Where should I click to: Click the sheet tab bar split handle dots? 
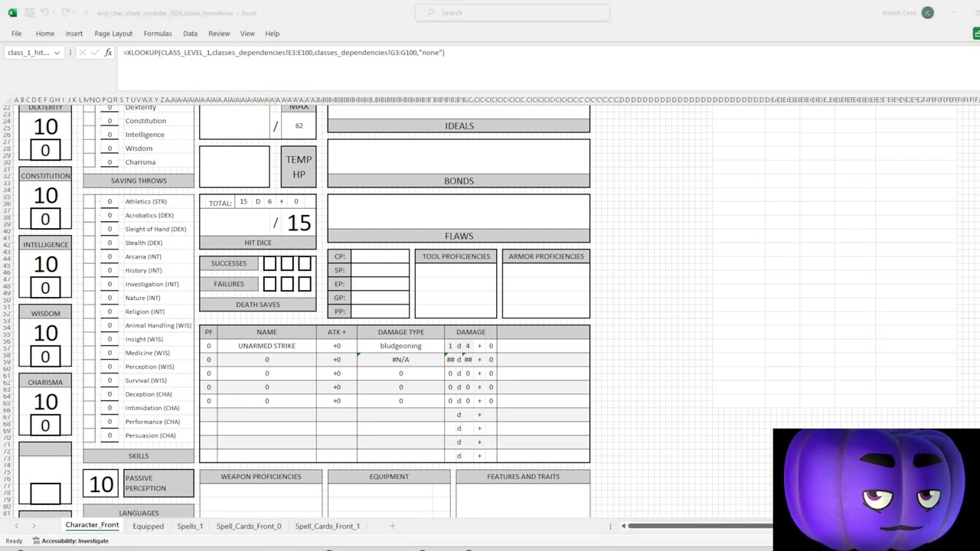coord(610,526)
